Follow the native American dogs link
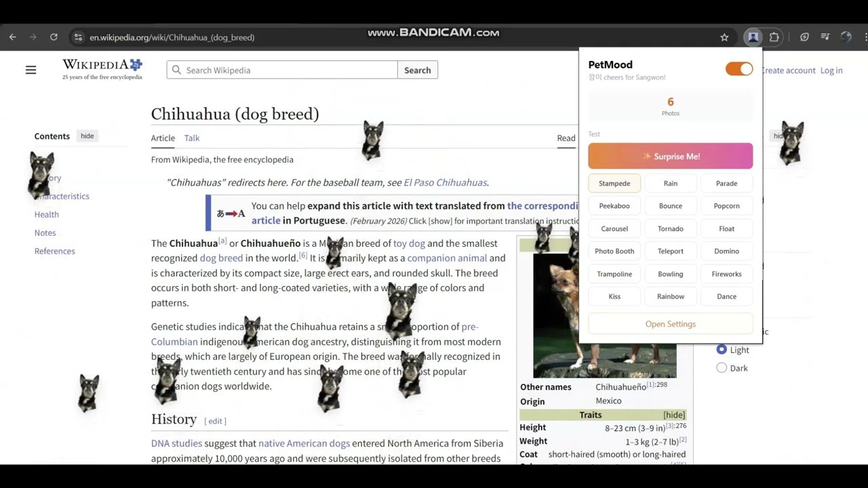 tap(304, 443)
